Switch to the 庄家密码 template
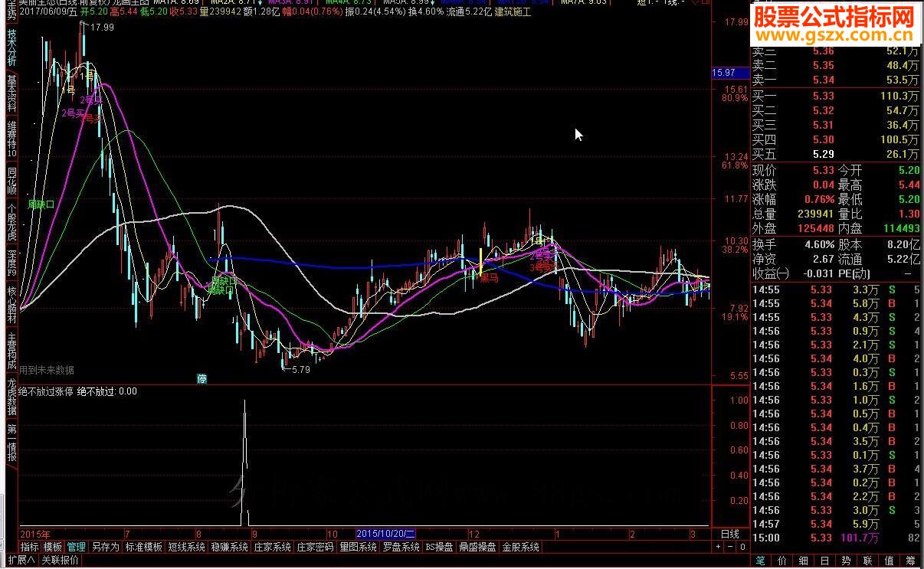The width and height of the screenshot is (924, 569). pyautogui.click(x=316, y=547)
